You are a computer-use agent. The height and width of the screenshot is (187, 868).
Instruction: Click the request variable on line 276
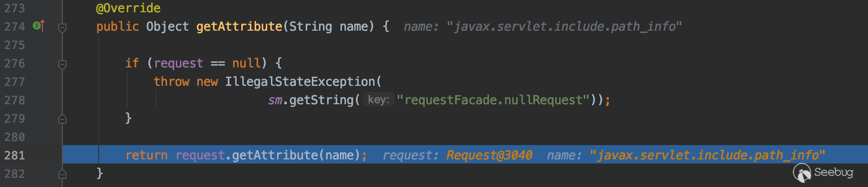tap(178, 63)
